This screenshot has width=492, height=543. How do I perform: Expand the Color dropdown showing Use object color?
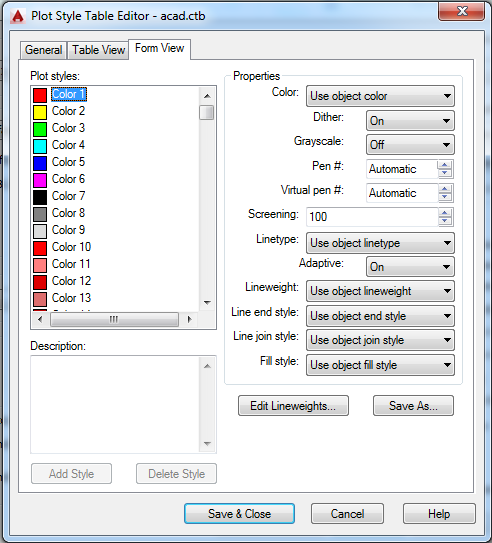click(x=380, y=96)
